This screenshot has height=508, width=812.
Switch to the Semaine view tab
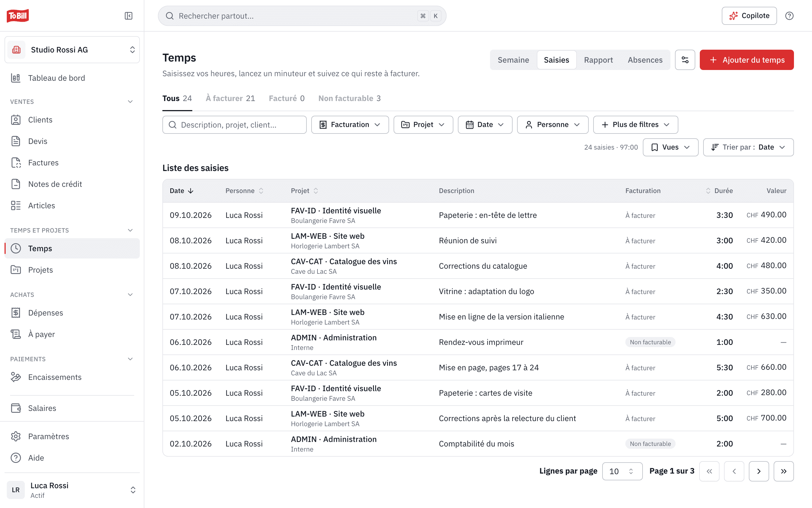513,60
